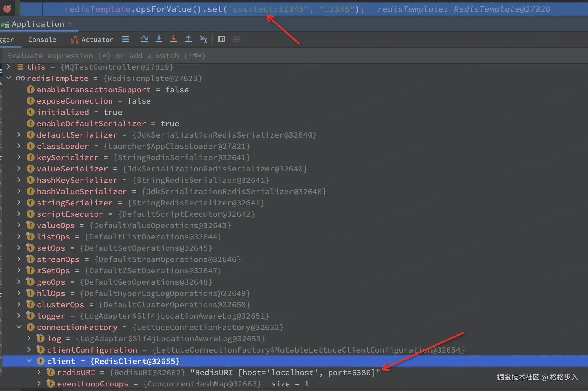Collapse the redisTemplate variable node
The image size is (588, 391).
tap(9, 78)
